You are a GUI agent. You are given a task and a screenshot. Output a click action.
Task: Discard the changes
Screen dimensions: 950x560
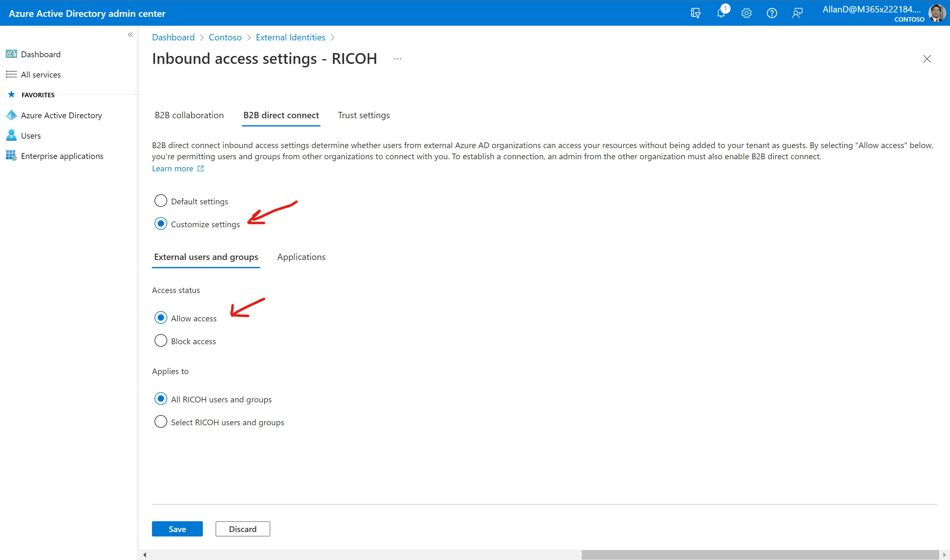(x=243, y=529)
